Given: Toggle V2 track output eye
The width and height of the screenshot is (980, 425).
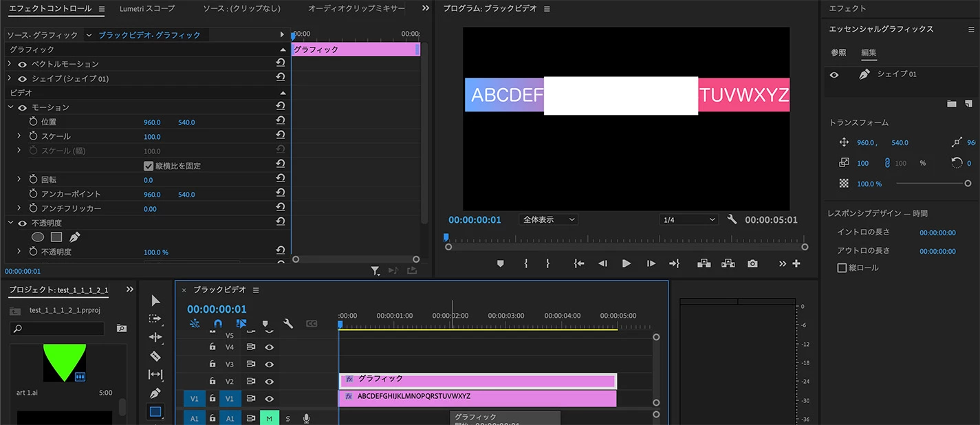Looking at the screenshot, I should click(270, 382).
